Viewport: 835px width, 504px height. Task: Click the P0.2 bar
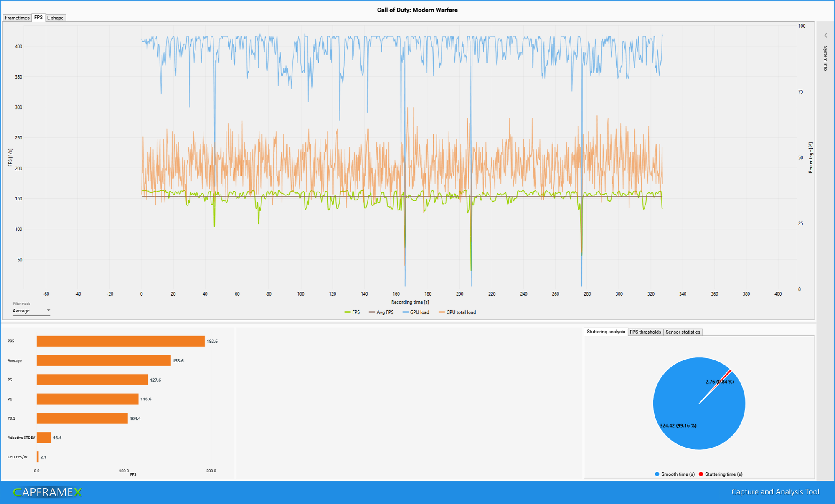82,418
